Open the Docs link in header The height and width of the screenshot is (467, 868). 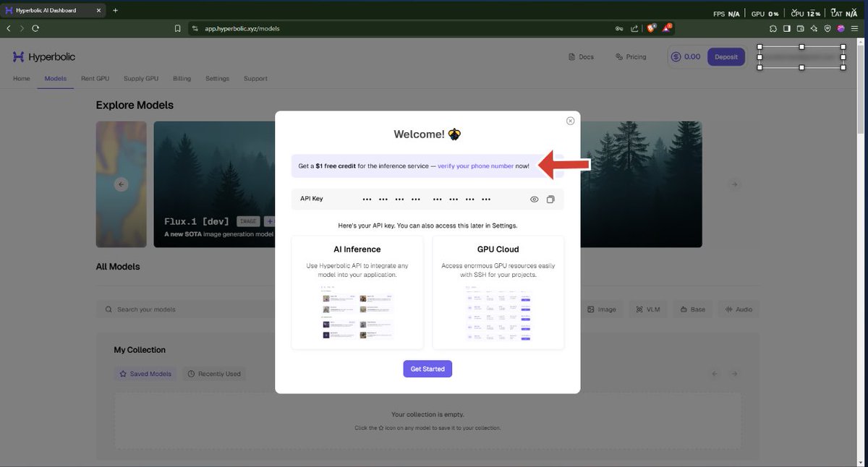click(x=581, y=57)
